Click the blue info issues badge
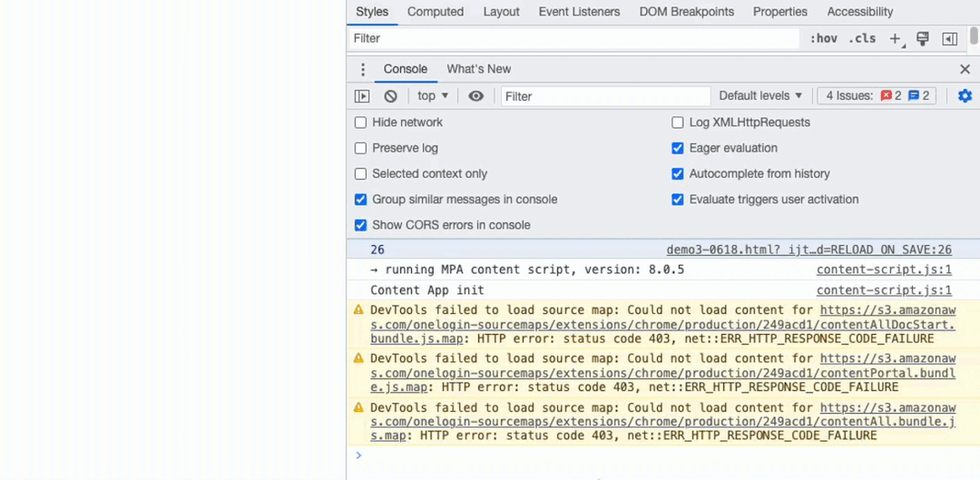The image size is (980, 480). pyautogui.click(x=918, y=95)
